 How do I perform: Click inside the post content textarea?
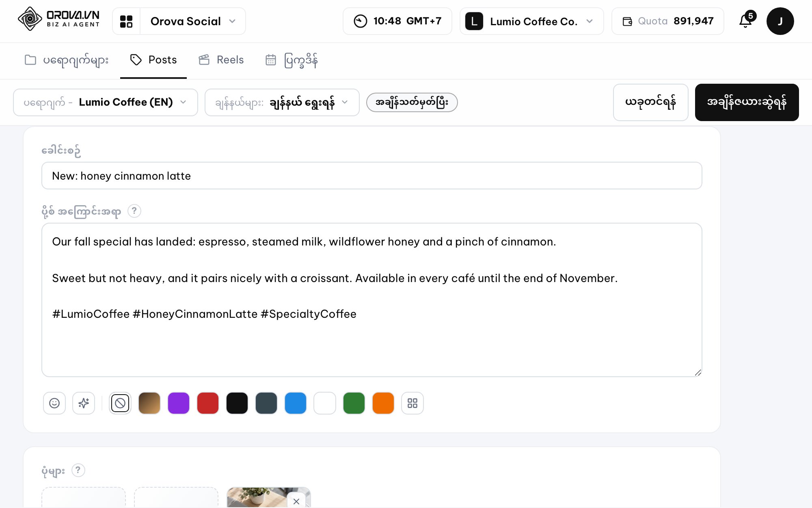pyautogui.click(x=372, y=300)
